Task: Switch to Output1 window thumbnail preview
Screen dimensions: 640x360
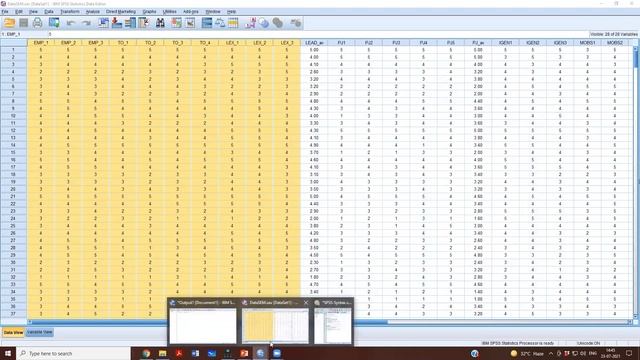Action: 203,322
